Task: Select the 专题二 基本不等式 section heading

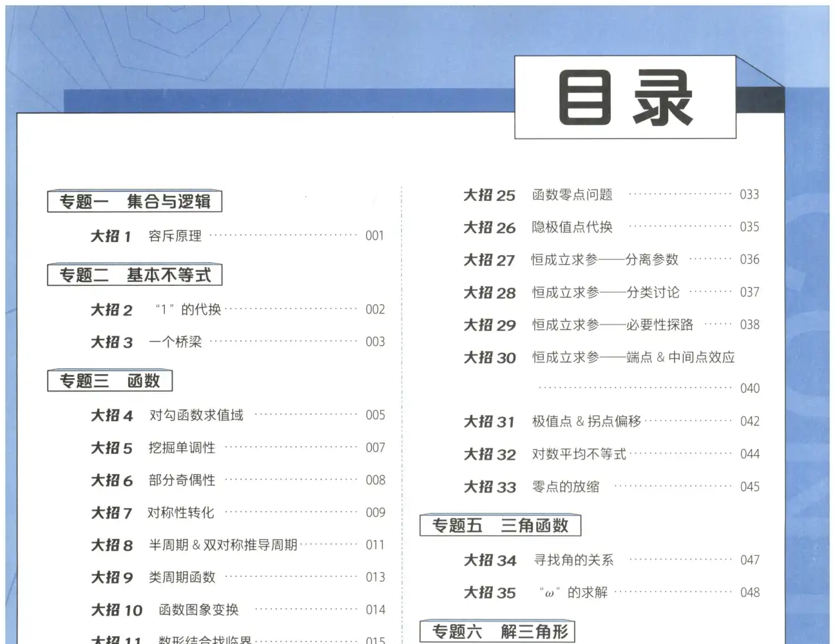Action: [135, 275]
